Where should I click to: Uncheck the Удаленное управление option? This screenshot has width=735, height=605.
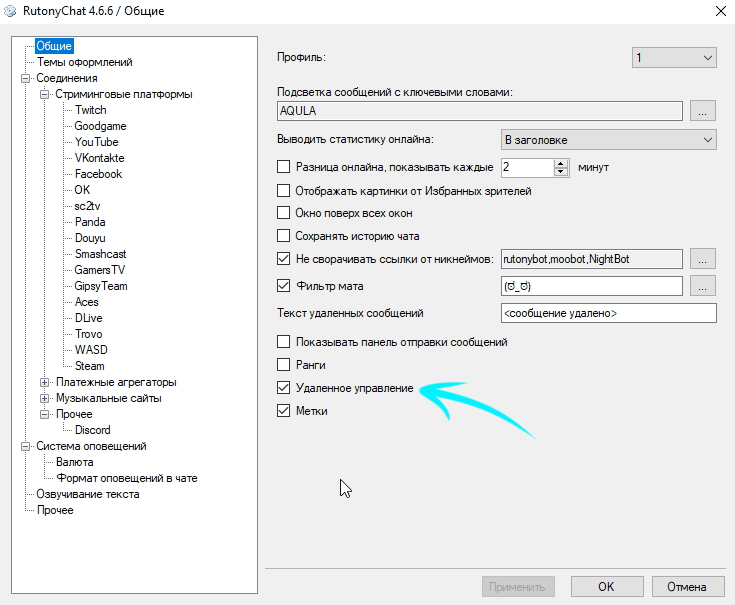pyautogui.click(x=283, y=388)
